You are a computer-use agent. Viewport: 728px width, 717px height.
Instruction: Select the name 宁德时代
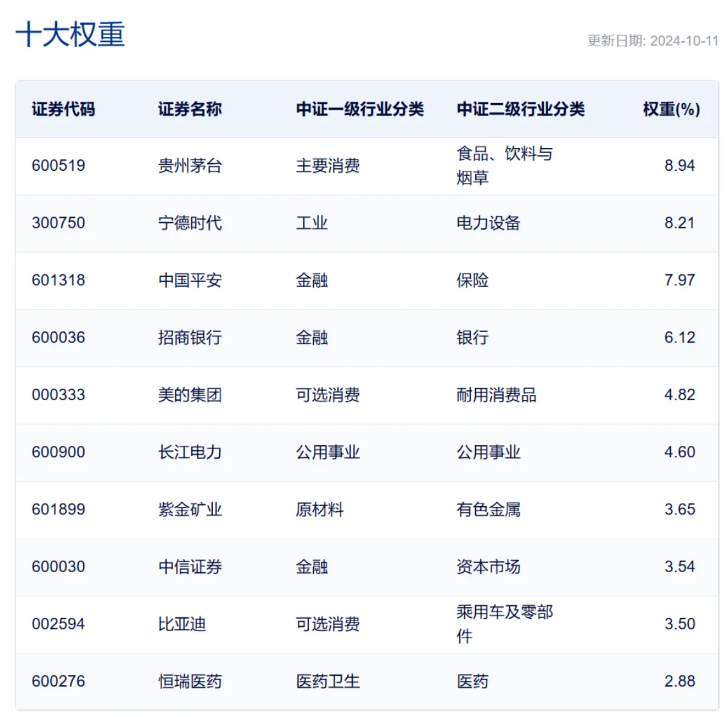tap(190, 223)
